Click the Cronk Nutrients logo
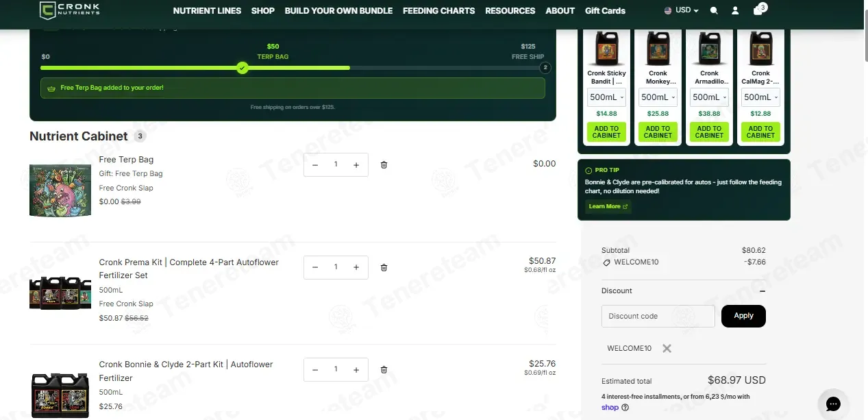868x420 pixels. [x=69, y=10]
